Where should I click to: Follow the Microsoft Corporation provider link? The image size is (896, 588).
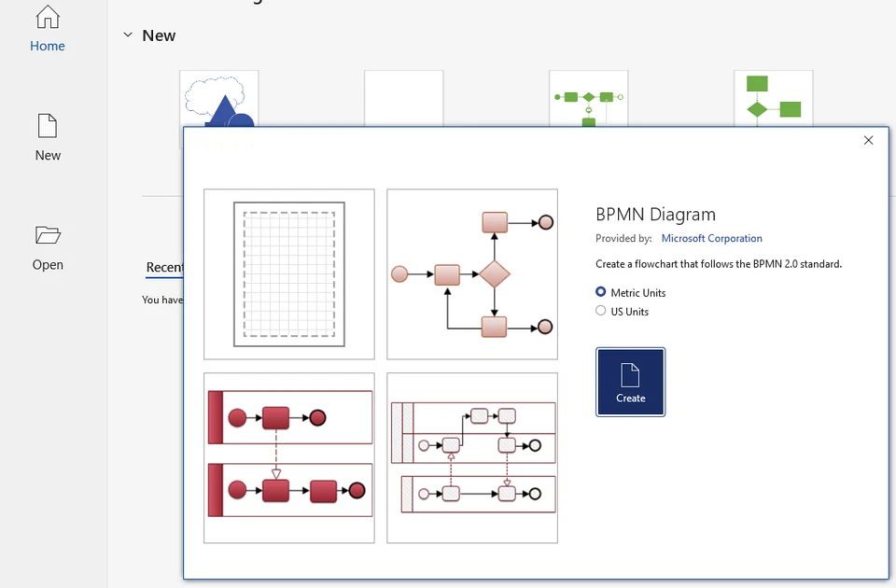point(711,238)
